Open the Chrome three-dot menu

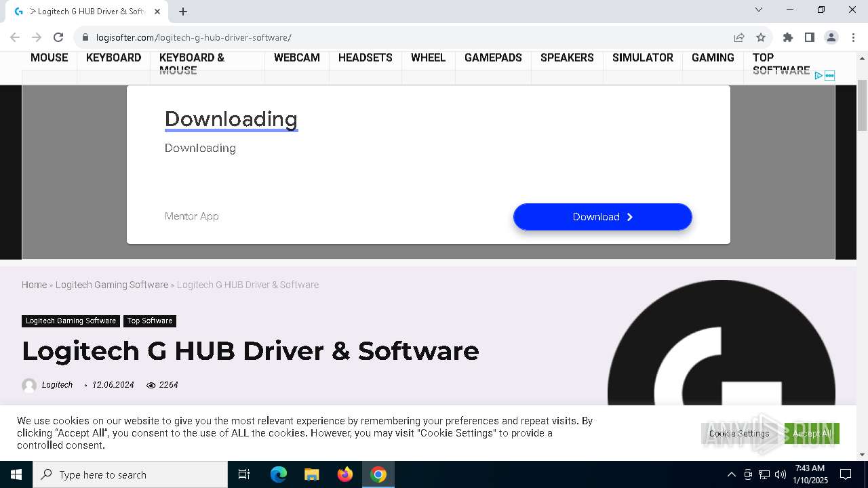point(853,37)
